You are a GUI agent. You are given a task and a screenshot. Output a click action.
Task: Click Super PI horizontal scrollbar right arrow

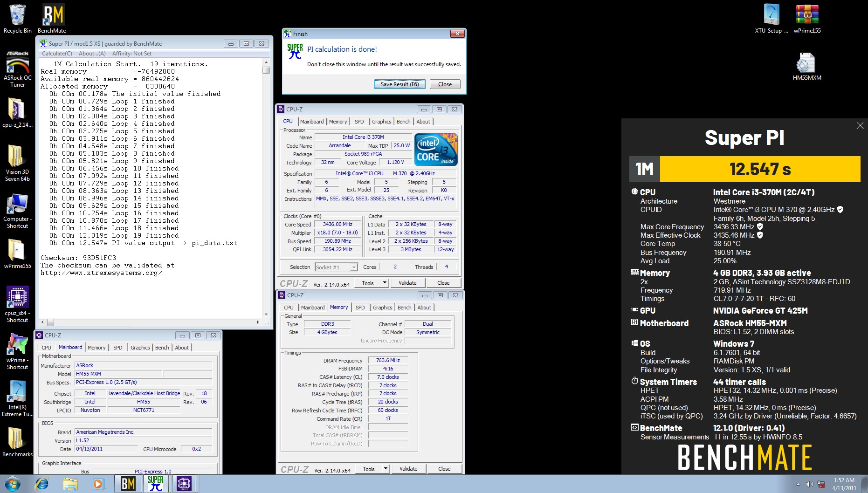[258, 322]
